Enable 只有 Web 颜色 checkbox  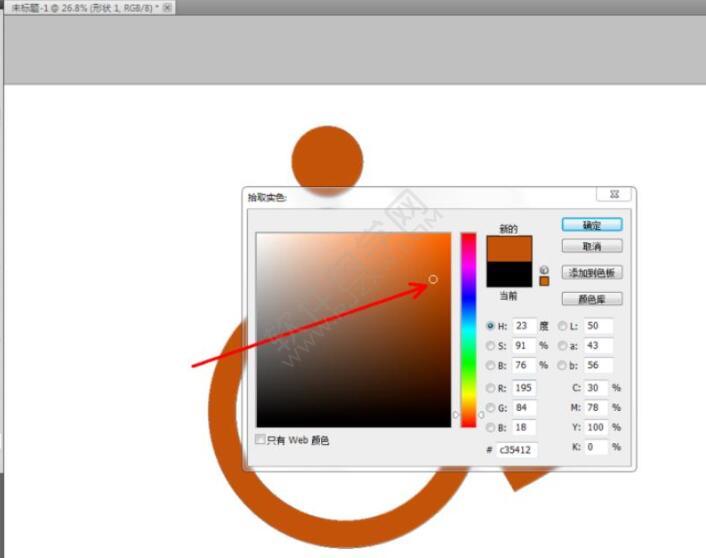point(260,439)
